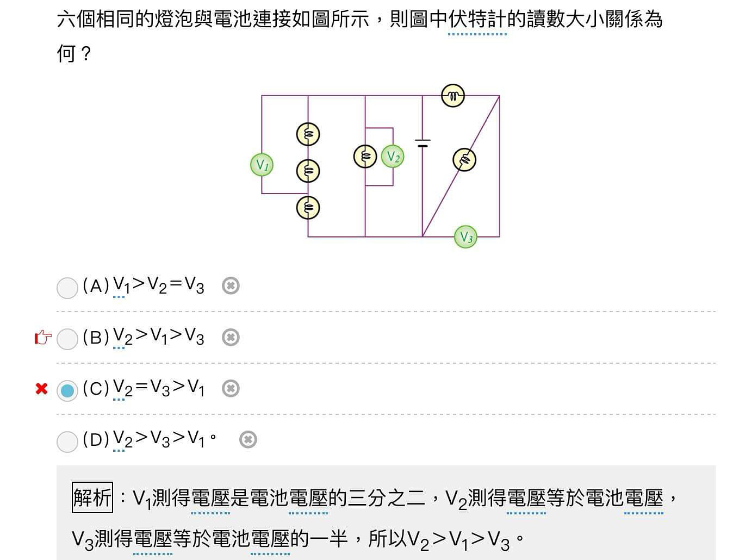Click underlined term 伏特計 in the question

(477, 20)
